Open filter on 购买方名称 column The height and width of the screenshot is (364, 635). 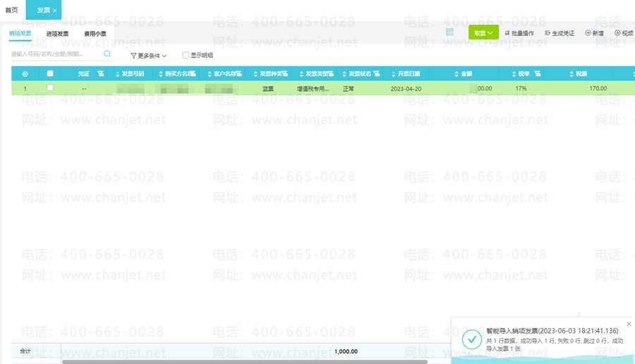pos(193,73)
